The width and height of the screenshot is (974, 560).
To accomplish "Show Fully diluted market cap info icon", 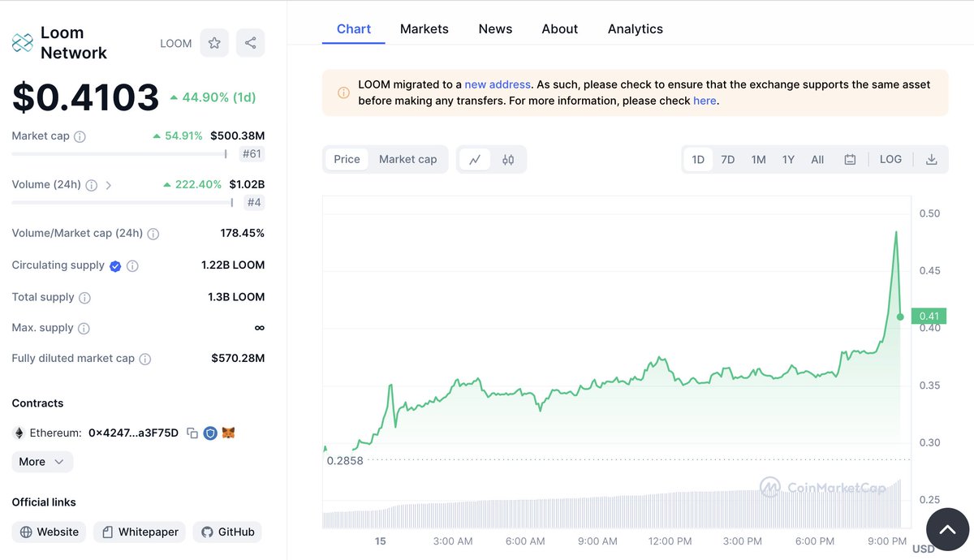I will [144, 359].
